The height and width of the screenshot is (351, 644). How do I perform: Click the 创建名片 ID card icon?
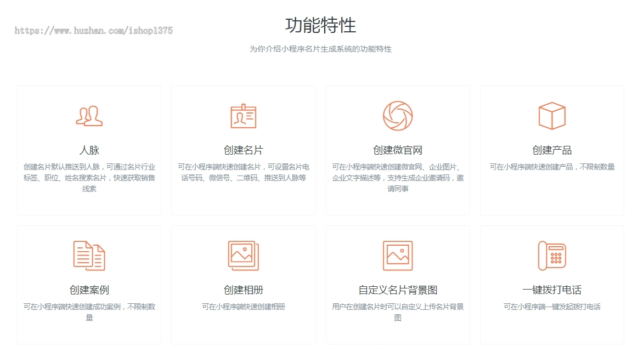(244, 116)
